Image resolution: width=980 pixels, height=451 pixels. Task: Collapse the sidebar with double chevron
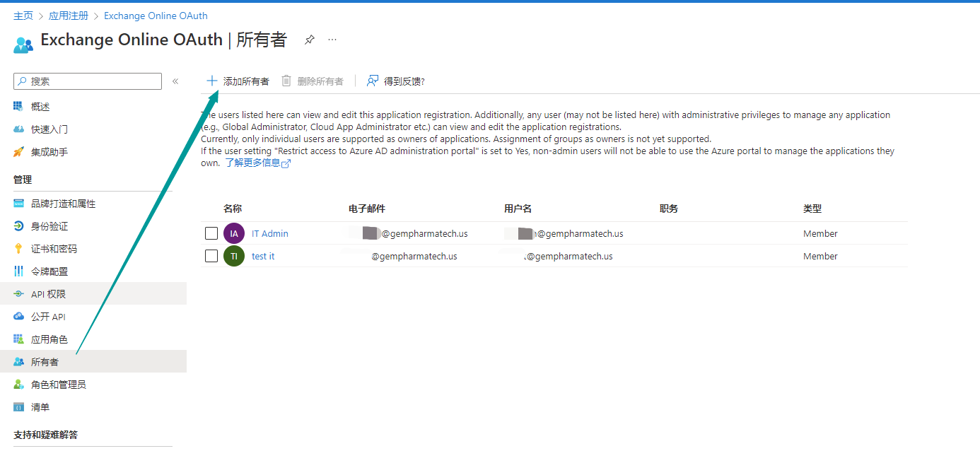click(175, 81)
